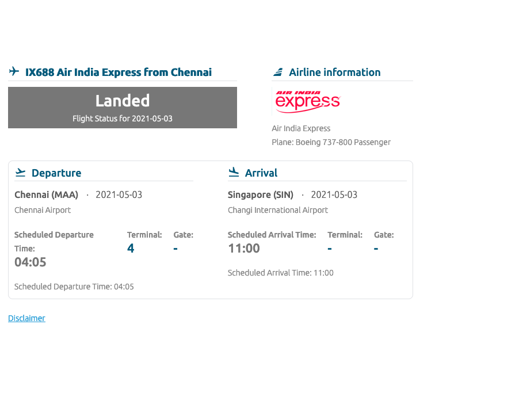
Task: Click the Departure section heading
Action: point(56,173)
